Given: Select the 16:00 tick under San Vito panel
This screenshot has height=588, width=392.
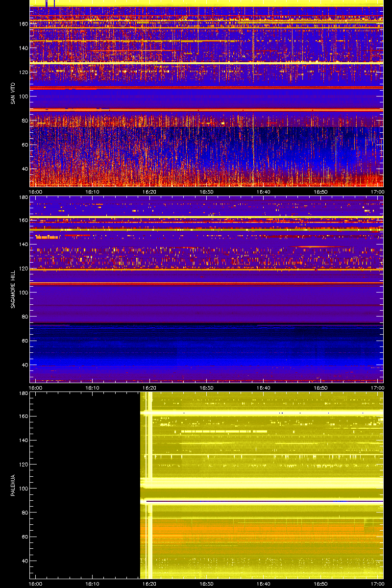Looking at the screenshot, I should coord(36,192).
